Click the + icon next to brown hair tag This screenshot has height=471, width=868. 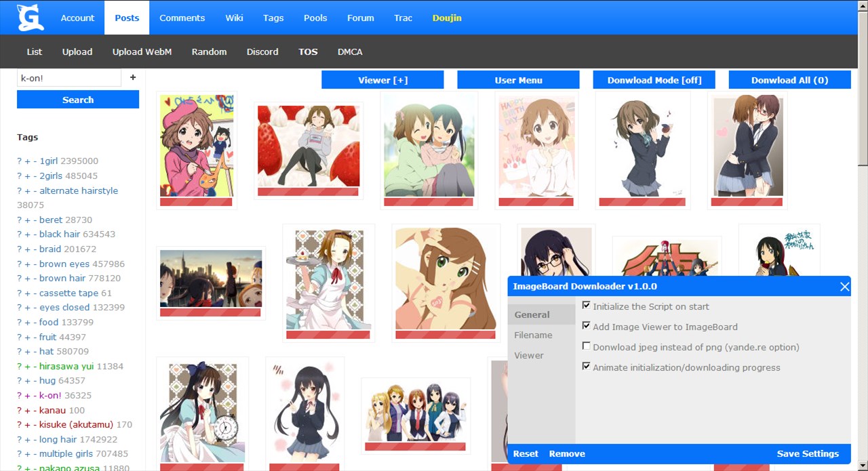(26, 278)
